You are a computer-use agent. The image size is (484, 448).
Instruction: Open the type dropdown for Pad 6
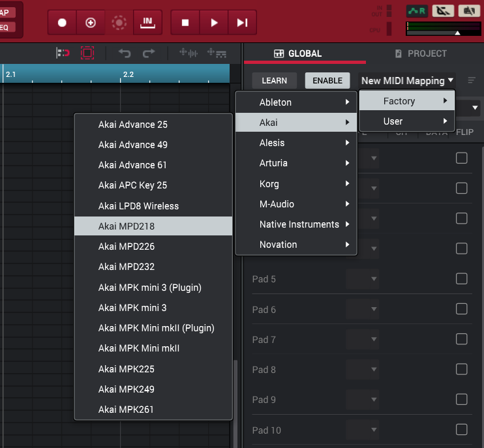tap(363, 309)
